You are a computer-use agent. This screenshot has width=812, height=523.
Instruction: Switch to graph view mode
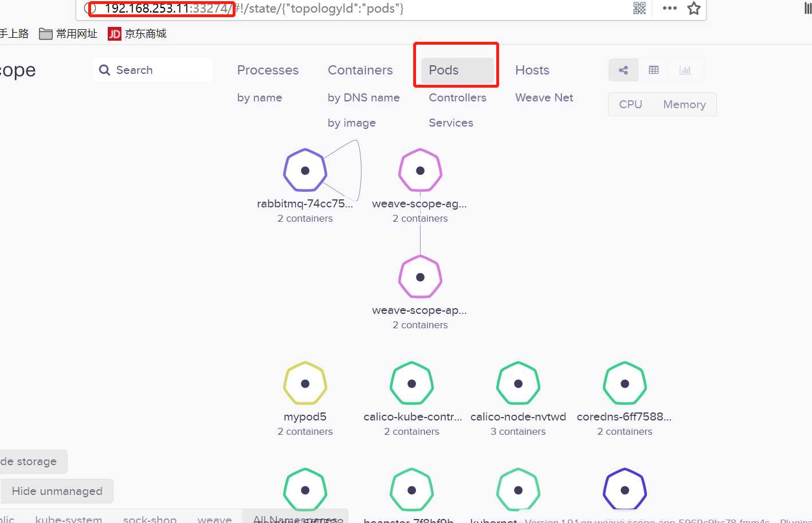coord(623,70)
